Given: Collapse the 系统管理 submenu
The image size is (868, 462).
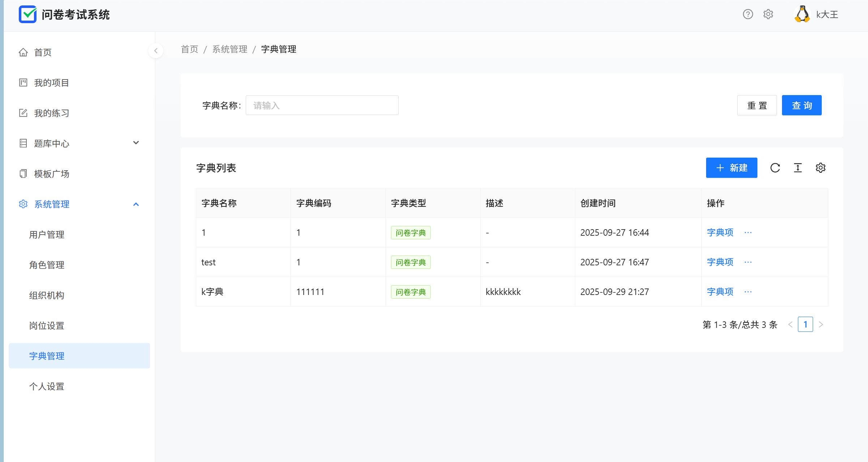Looking at the screenshot, I should click(136, 204).
